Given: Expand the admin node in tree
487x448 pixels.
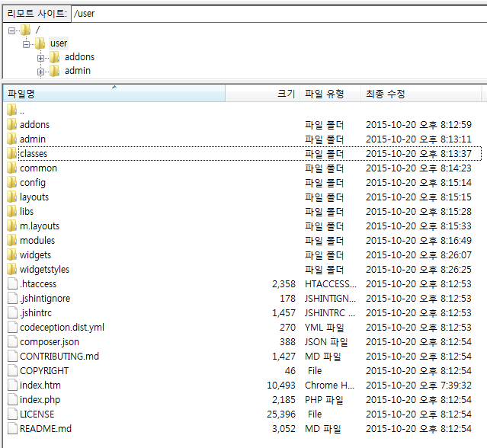Looking at the screenshot, I should (x=40, y=71).
